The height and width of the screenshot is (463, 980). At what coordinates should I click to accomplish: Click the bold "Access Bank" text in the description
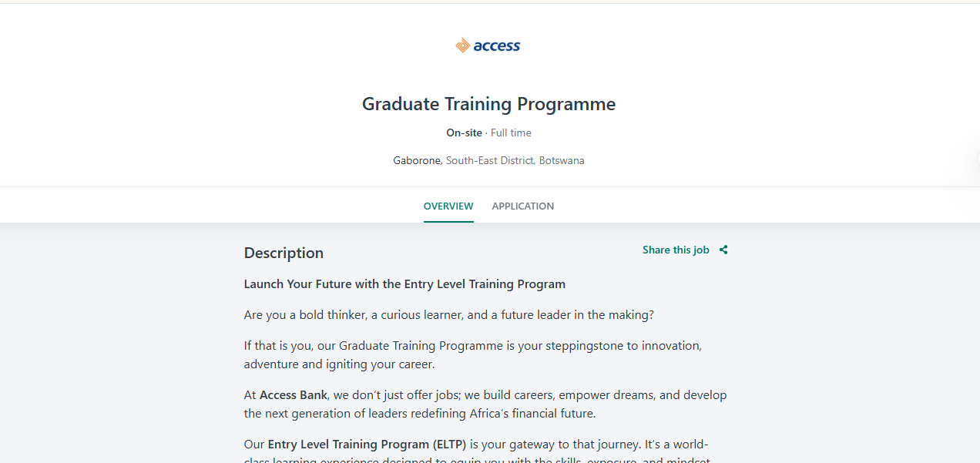click(x=293, y=394)
